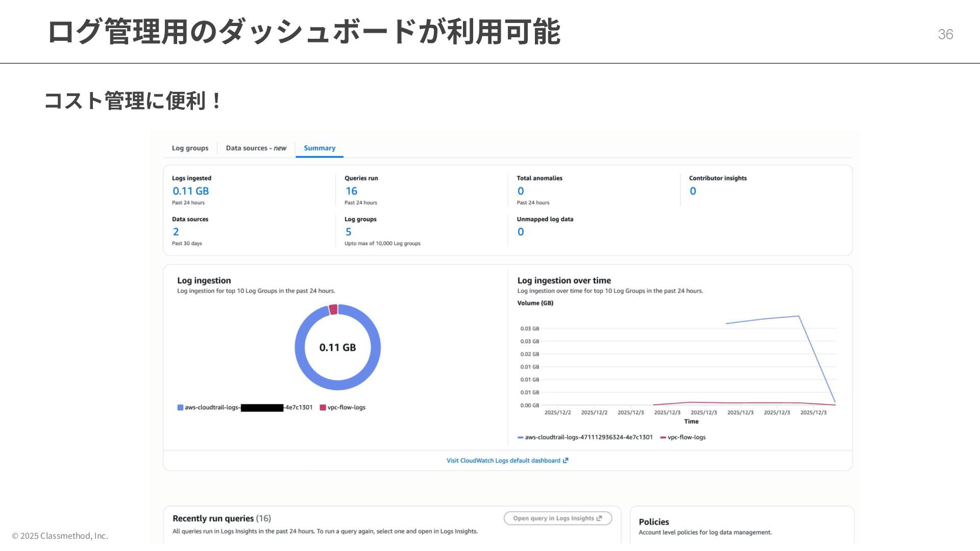Viewport: 980px width, 551px height.
Task: Click pink vpc-flow-logs legend swatch under donut
Action: 323,408
